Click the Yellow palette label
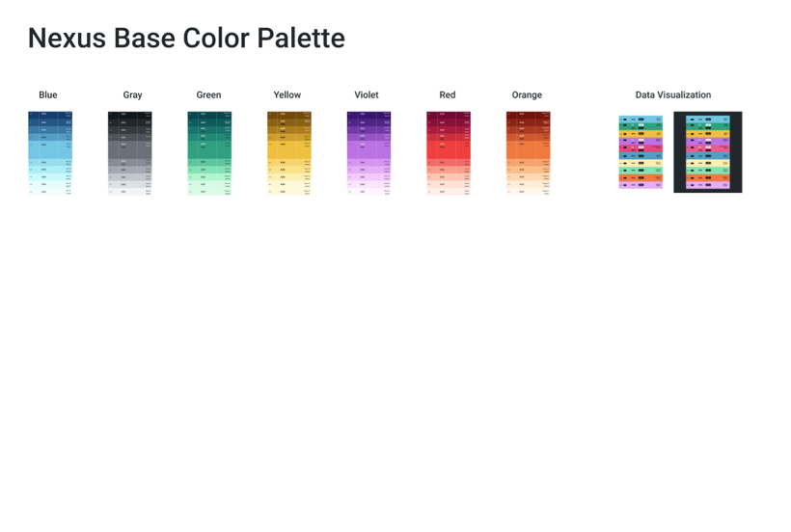Screen dimensions: 791x532 [x=287, y=95]
